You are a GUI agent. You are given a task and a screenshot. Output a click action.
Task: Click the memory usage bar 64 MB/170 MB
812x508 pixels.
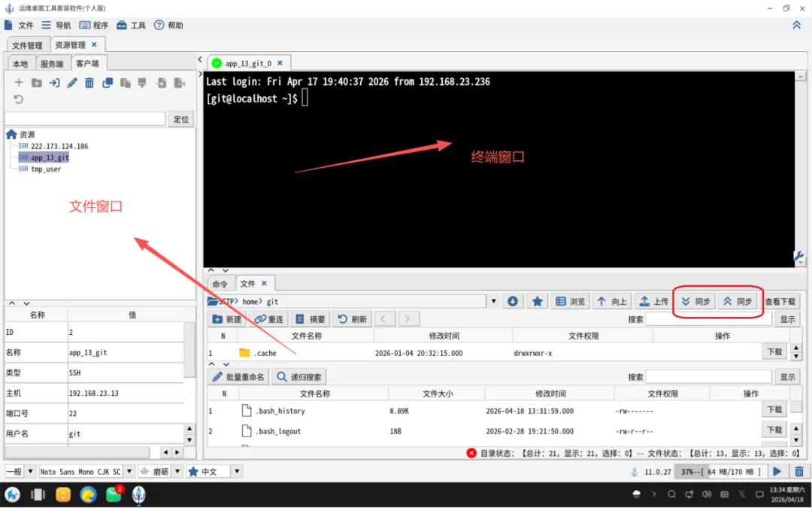[x=721, y=472]
